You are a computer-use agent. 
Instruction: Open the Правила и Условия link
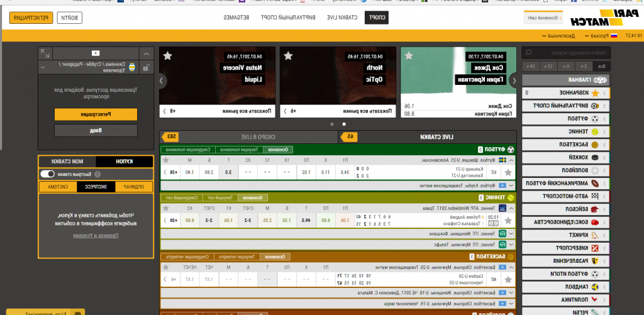click(x=96, y=236)
